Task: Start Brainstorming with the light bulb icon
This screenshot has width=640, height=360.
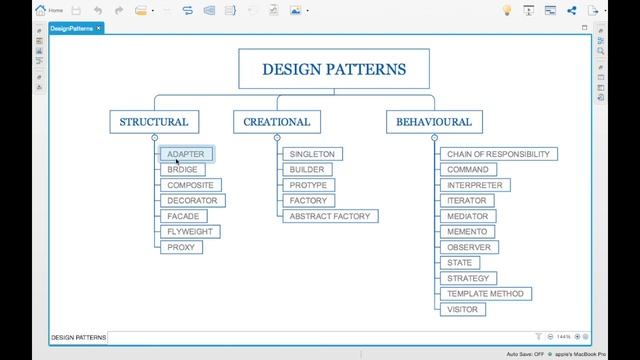Action: (507, 11)
